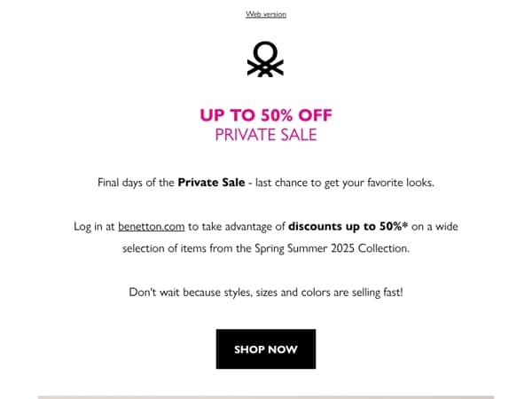Open the Web version link
532x399 pixels.
pos(266,14)
